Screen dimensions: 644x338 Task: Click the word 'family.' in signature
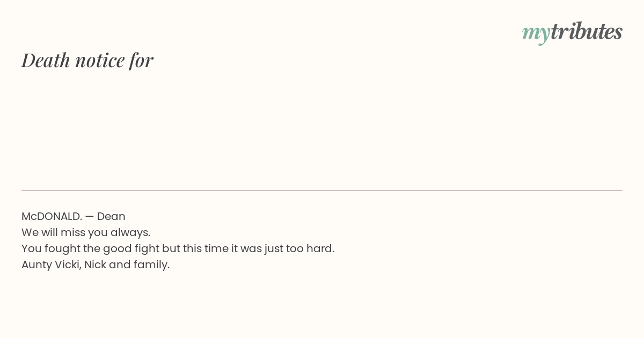[x=151, y=264]
